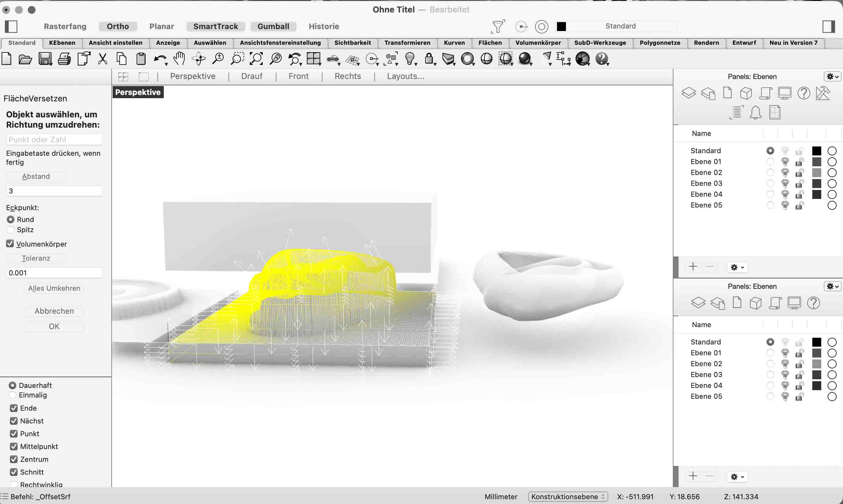843x504 pixels.
Task: Open the Konstruktionsebene dropdown
Action: [x=568, y=497]
